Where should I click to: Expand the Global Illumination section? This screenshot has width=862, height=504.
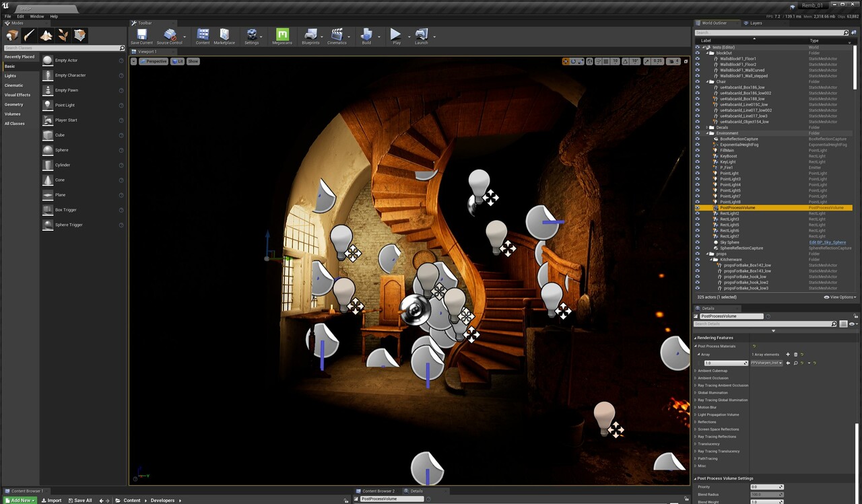click(696, 392)
